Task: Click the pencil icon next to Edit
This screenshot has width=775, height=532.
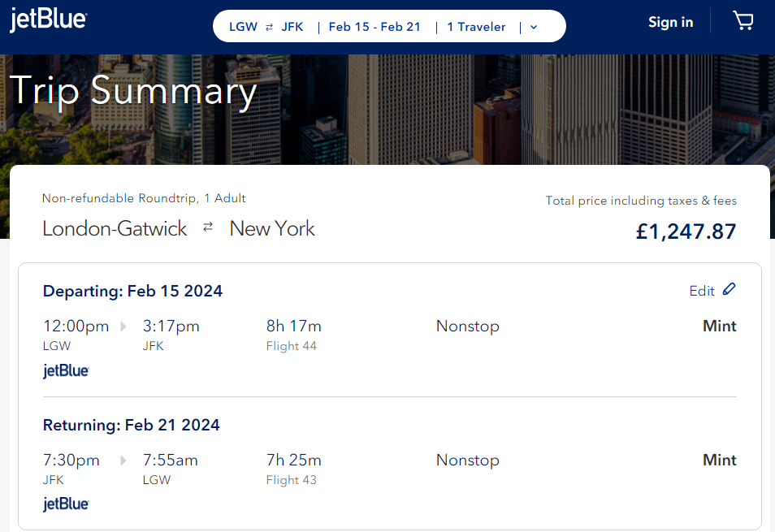Action: coord(729,289)
